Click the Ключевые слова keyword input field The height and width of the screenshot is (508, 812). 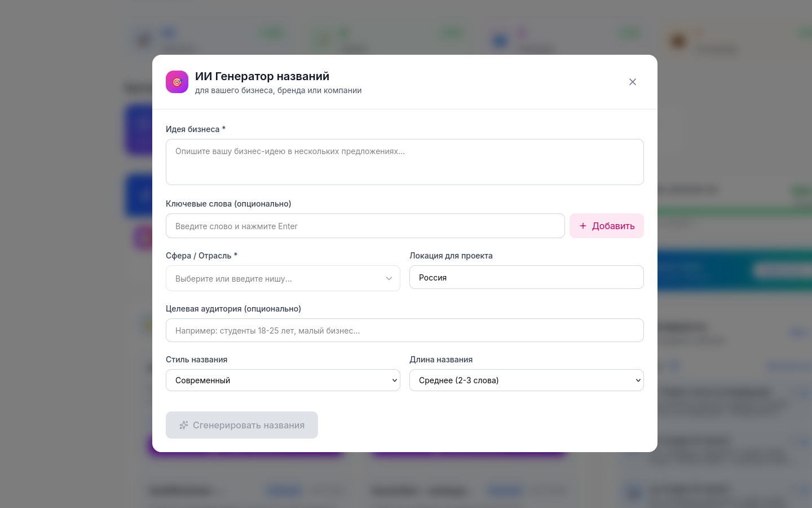365,226
